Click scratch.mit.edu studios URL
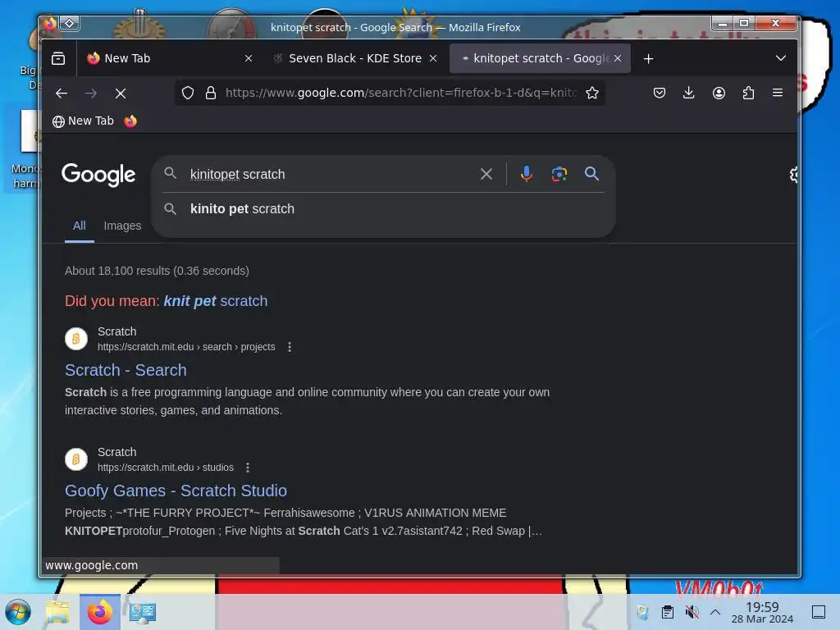The width and height of the screenshot is (840, 630). [x=166, y=468]
